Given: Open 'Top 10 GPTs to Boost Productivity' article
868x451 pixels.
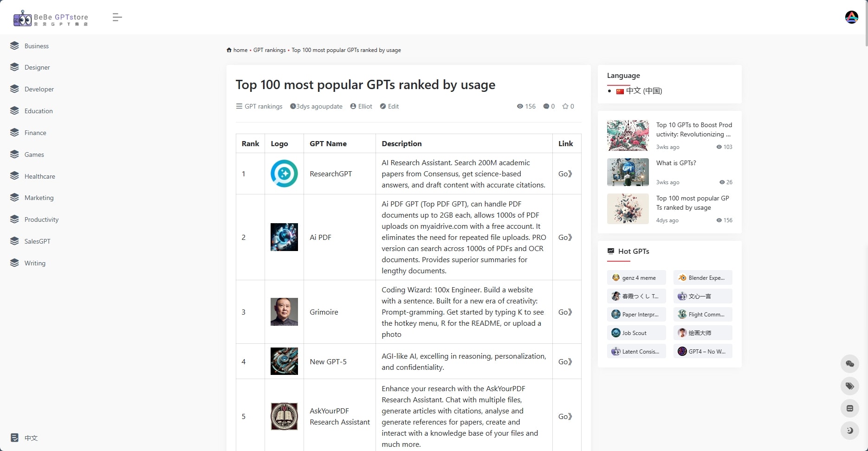Looking at the screenshot, I should pos(694,129).
